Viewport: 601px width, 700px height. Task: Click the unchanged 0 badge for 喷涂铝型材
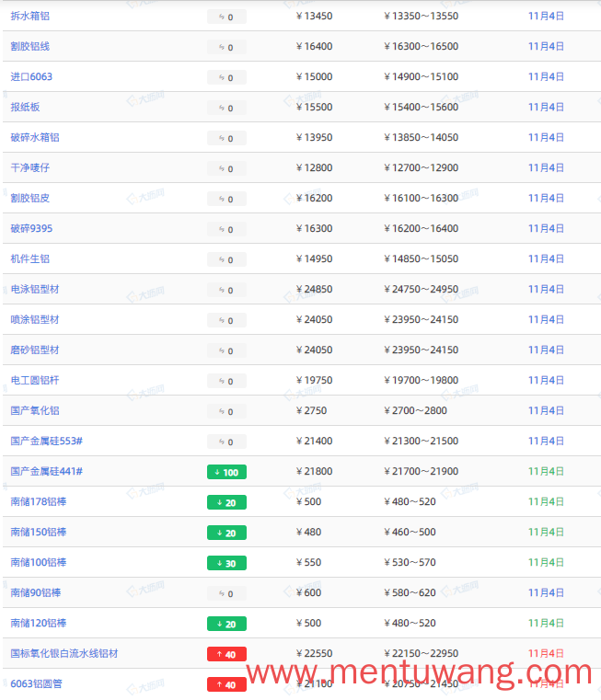[226, 320]
